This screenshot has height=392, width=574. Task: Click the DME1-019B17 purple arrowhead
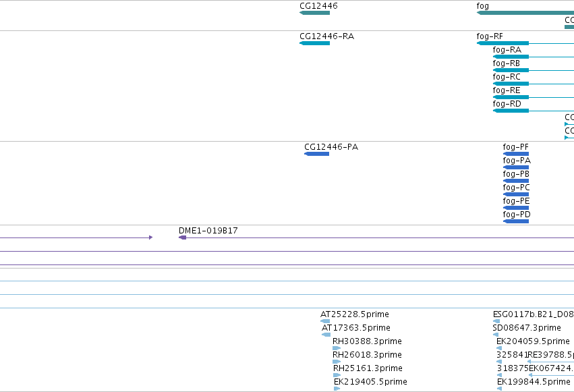pos(182,237)
